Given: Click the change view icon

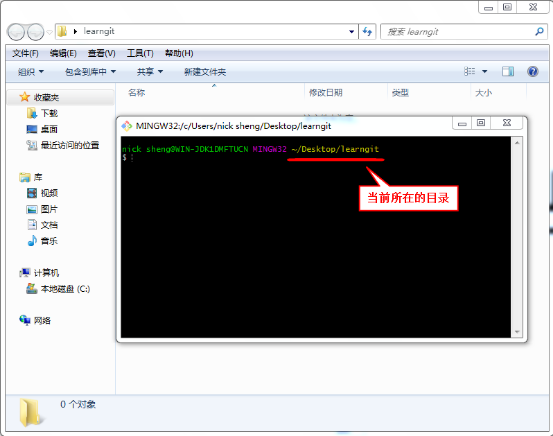Looking at the screenshot, I should pos(469,72).
